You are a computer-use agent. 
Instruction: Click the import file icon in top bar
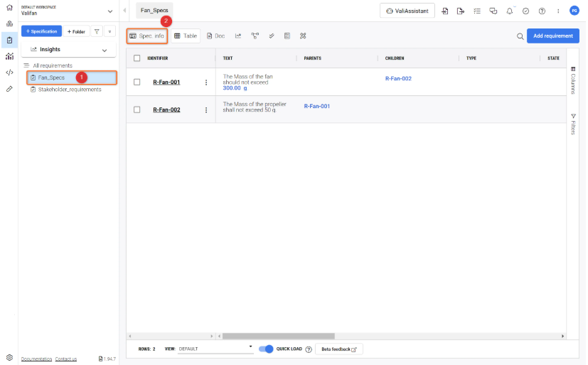(445, 11)
